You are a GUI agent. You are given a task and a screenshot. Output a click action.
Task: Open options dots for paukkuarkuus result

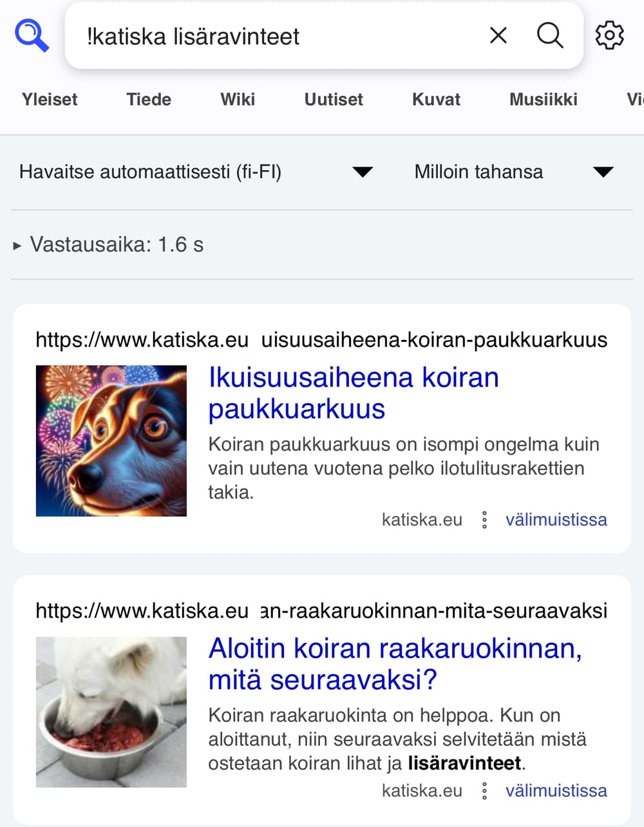tap(484, 520)
